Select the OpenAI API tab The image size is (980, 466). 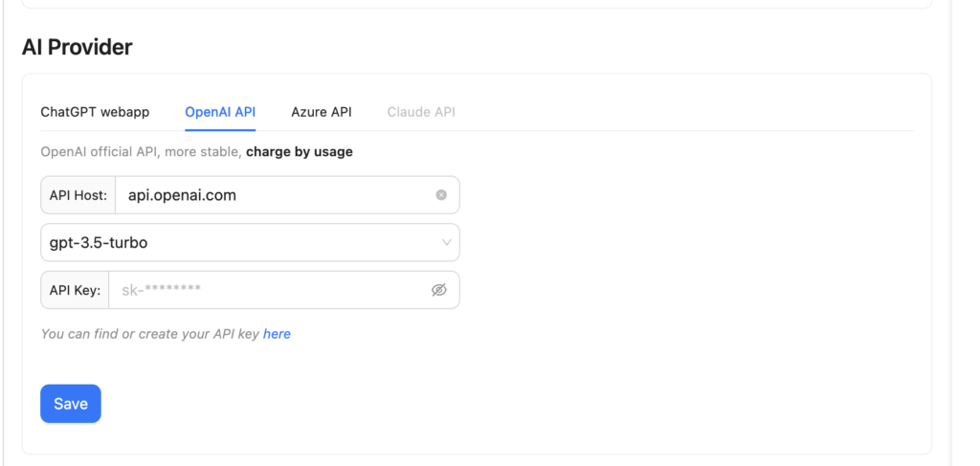tap(220, 112)
